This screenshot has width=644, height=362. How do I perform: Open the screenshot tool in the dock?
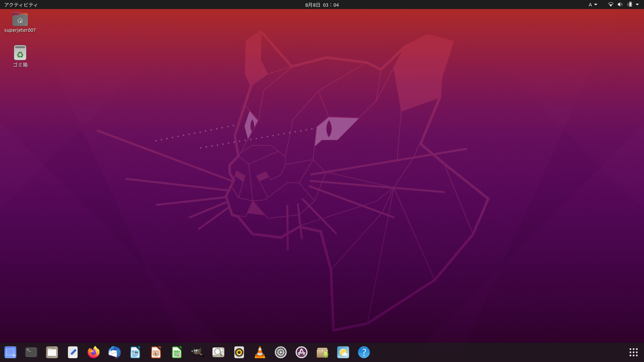[x=10, y=352]
